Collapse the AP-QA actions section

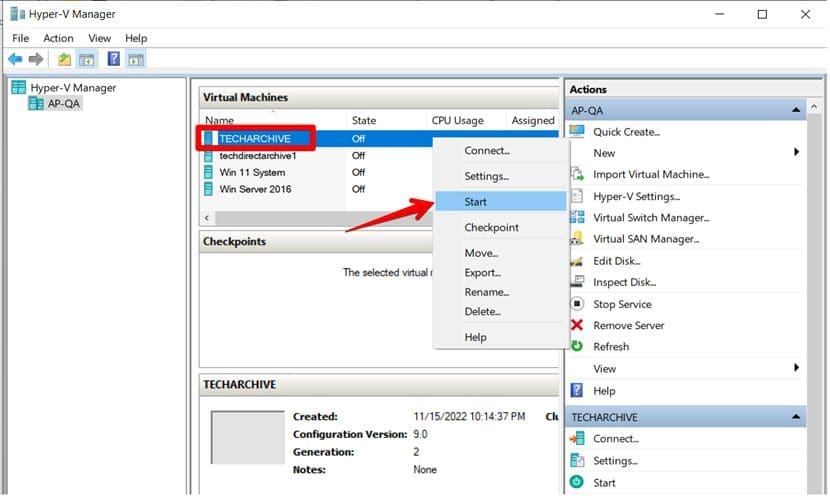point(796,109)
